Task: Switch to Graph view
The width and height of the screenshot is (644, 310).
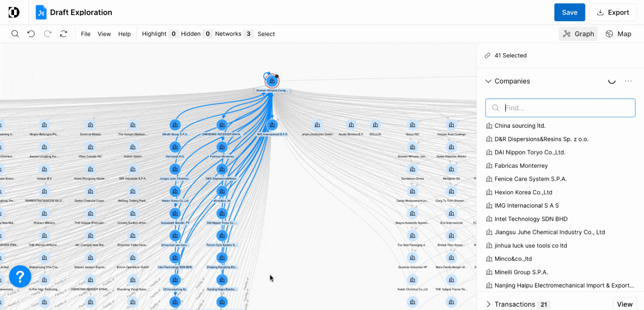Action: [x=578, y=34]
